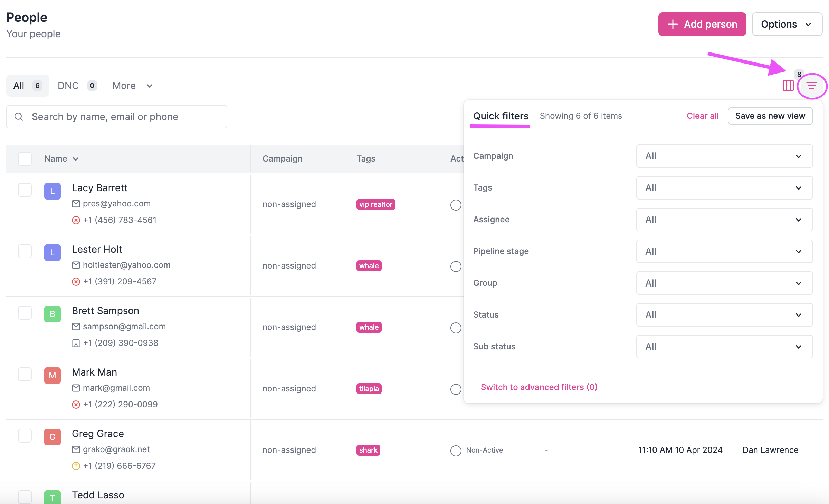Click the building icon beside Brett Sampson's phone
829x504 pixels.
coord(76,343)
